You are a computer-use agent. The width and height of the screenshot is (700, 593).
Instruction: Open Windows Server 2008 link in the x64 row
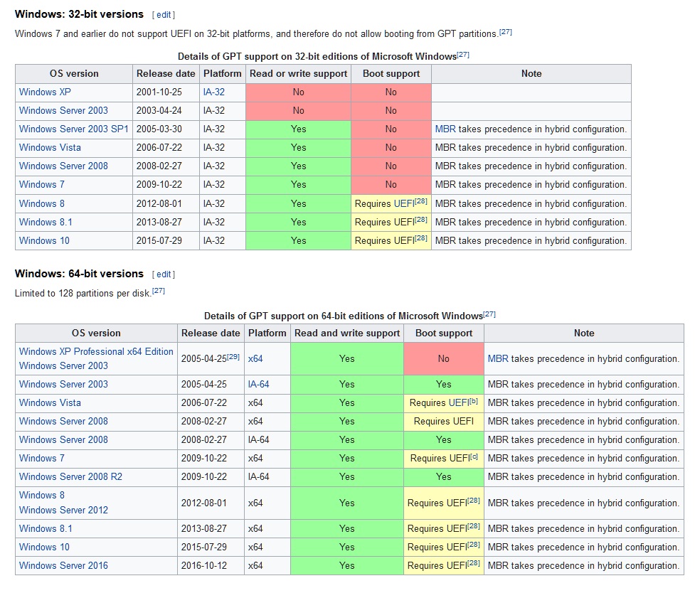[63, 421]
